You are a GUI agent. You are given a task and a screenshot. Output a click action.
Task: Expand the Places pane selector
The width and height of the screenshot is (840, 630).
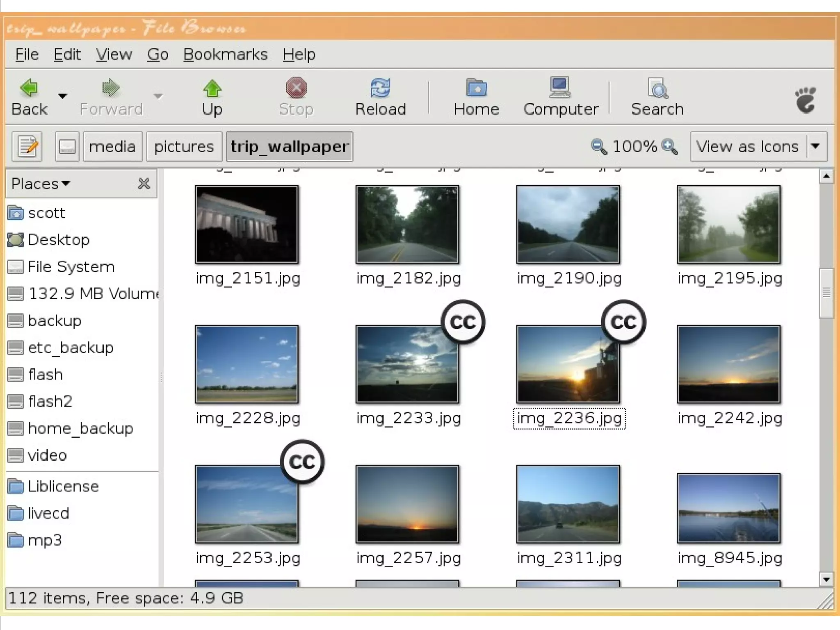point(41,184)
